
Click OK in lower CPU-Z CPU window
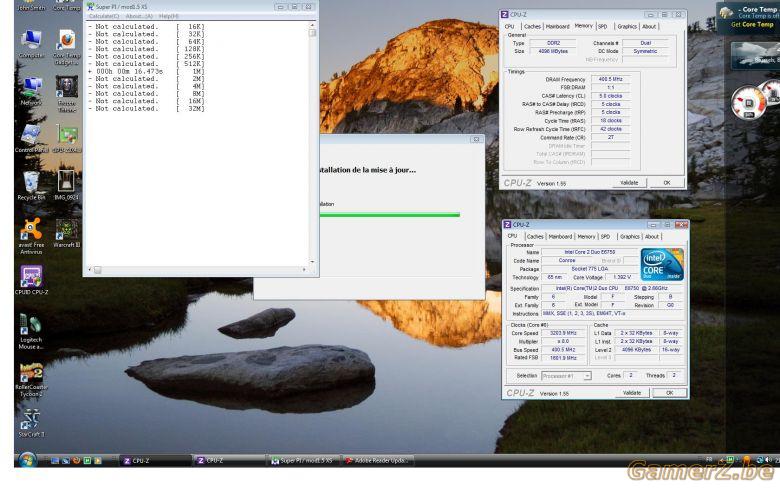point(670,393)
